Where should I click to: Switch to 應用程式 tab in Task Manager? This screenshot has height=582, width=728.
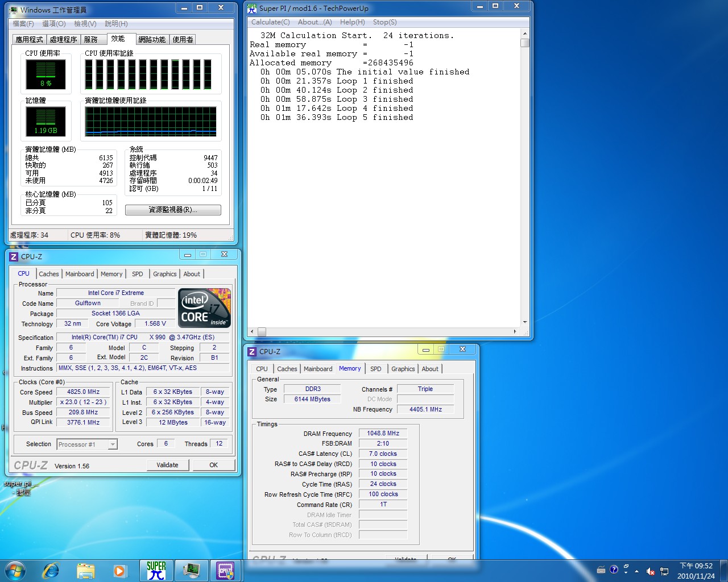[x=30, y=39]
